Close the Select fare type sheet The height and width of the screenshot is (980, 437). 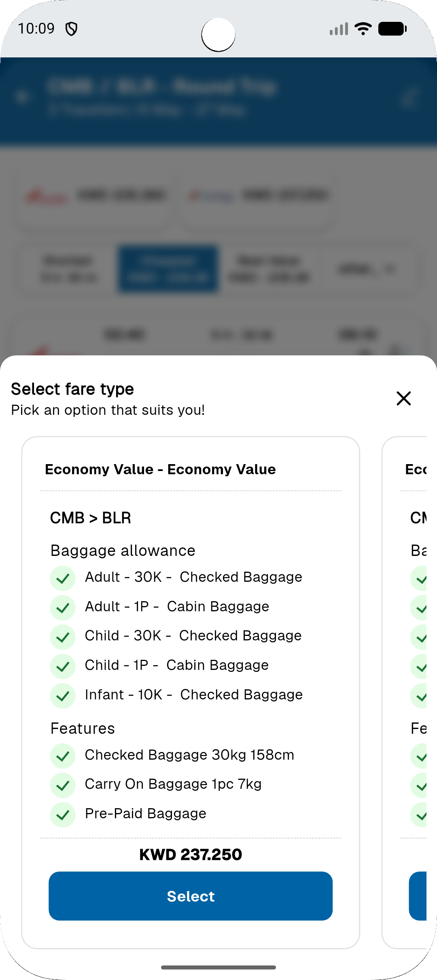pyautogui.click(x=403, y=399)
